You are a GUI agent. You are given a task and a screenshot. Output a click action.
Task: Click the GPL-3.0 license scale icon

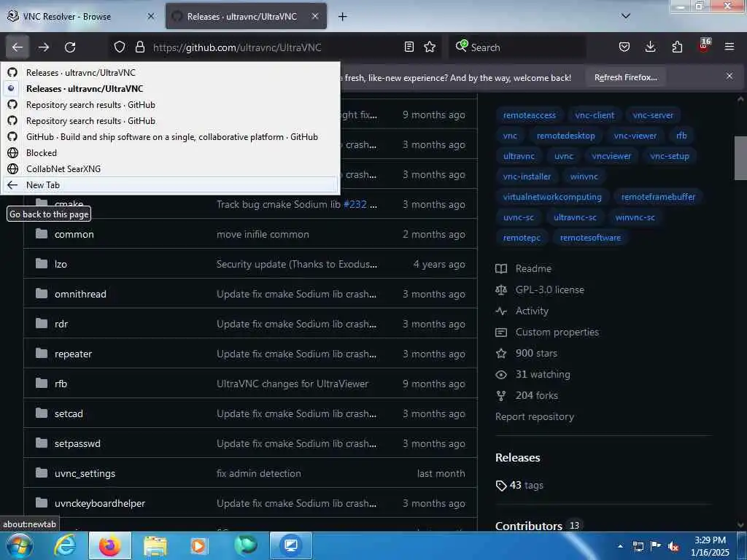tap(501, 290)
